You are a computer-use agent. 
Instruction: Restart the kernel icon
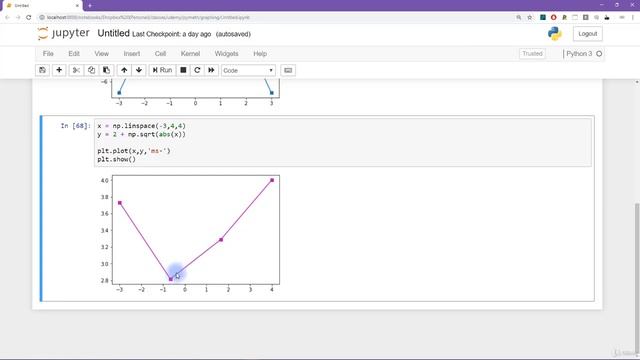coord(197,70)
